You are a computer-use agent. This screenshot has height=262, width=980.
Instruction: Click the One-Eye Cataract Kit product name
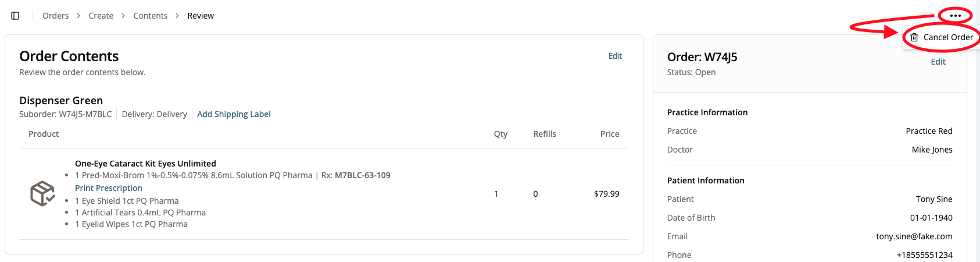pyautogui.click(x=145, y=164)
